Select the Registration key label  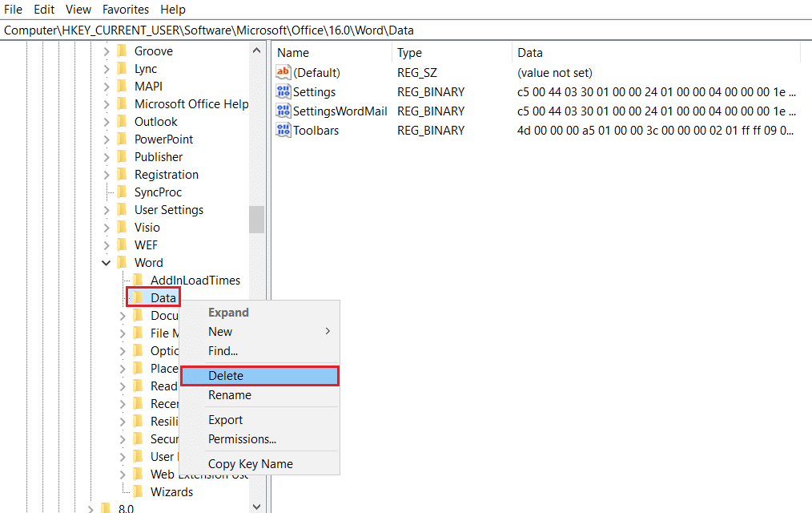coord(167,175)
